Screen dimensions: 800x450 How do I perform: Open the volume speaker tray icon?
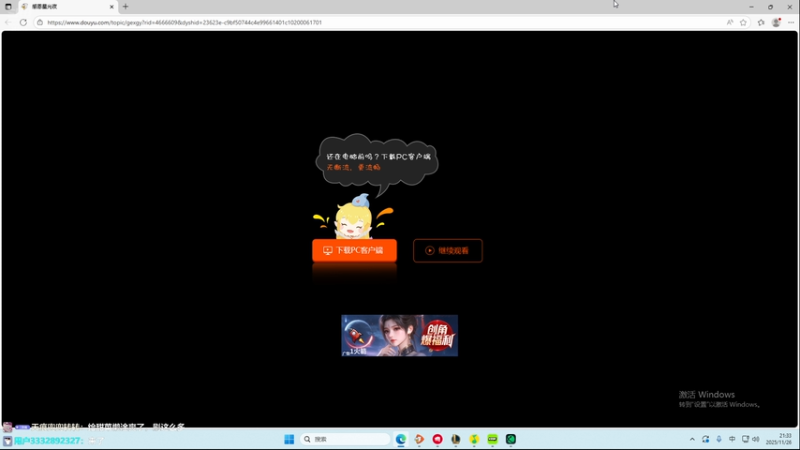[x=756, y=439]
